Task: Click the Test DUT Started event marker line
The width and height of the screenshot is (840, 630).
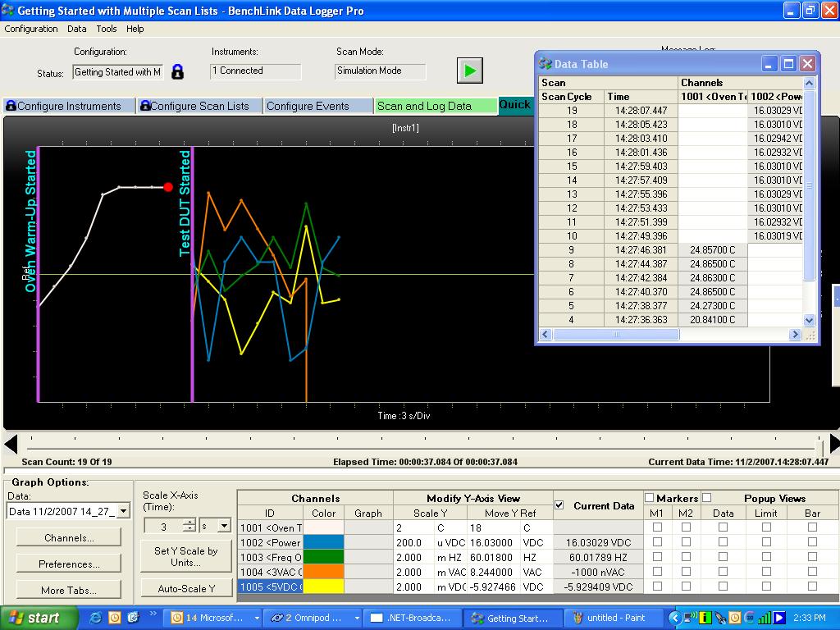Action: pyautogui.click(x=192, y=273)
